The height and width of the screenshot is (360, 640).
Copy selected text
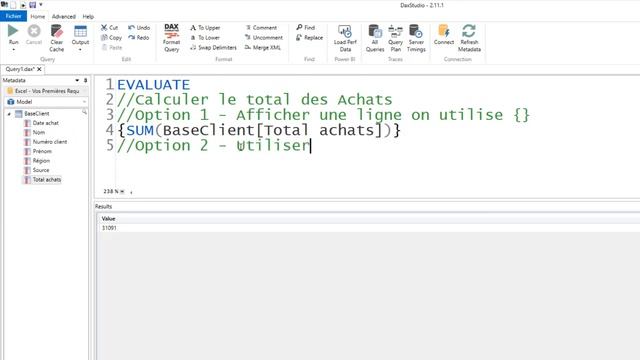click(x=111, y=38)
